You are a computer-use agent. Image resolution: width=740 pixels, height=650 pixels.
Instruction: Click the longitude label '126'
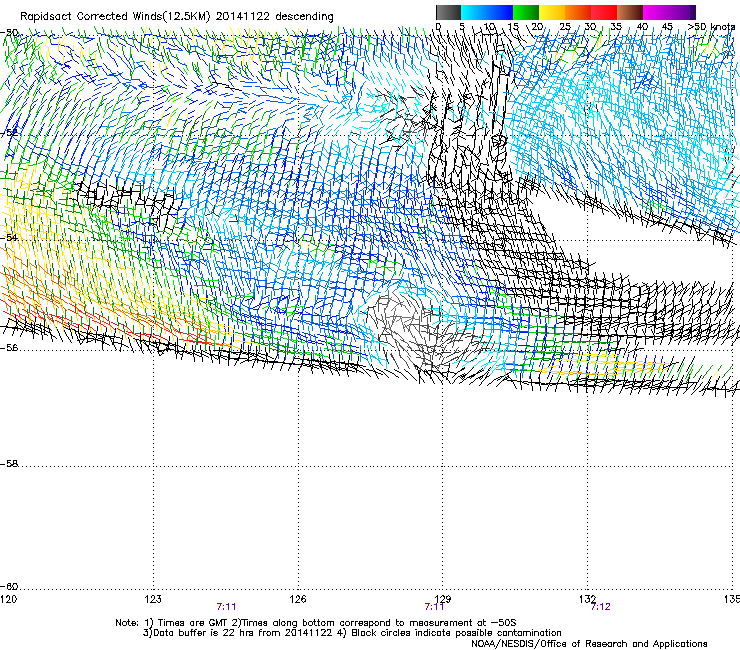298,599
